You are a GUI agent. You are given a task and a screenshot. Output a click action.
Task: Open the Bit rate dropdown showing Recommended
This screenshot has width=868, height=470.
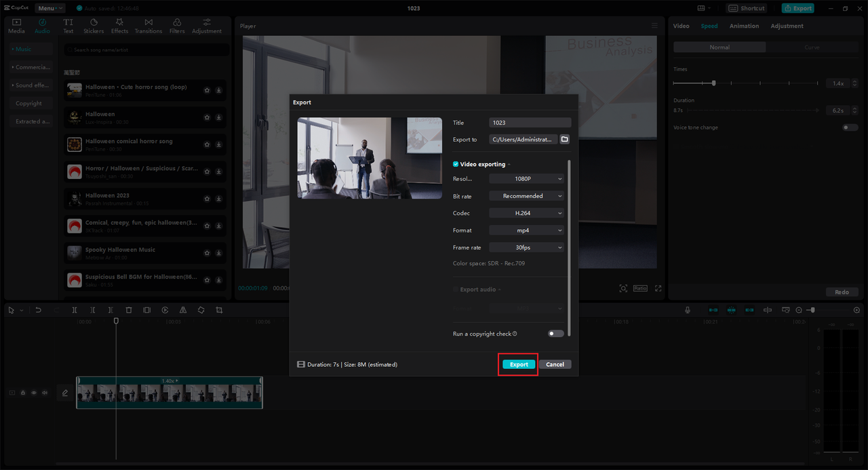(x=526, y=196)
